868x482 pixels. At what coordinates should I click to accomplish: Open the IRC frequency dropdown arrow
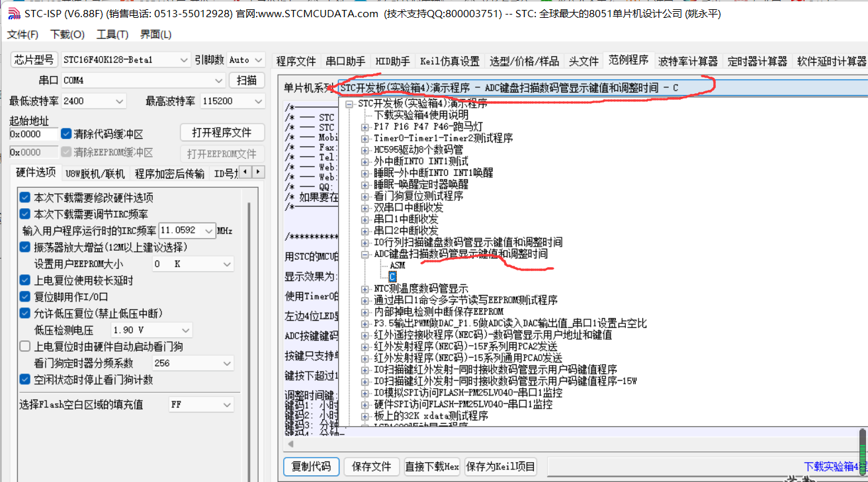tap(210, 231)
